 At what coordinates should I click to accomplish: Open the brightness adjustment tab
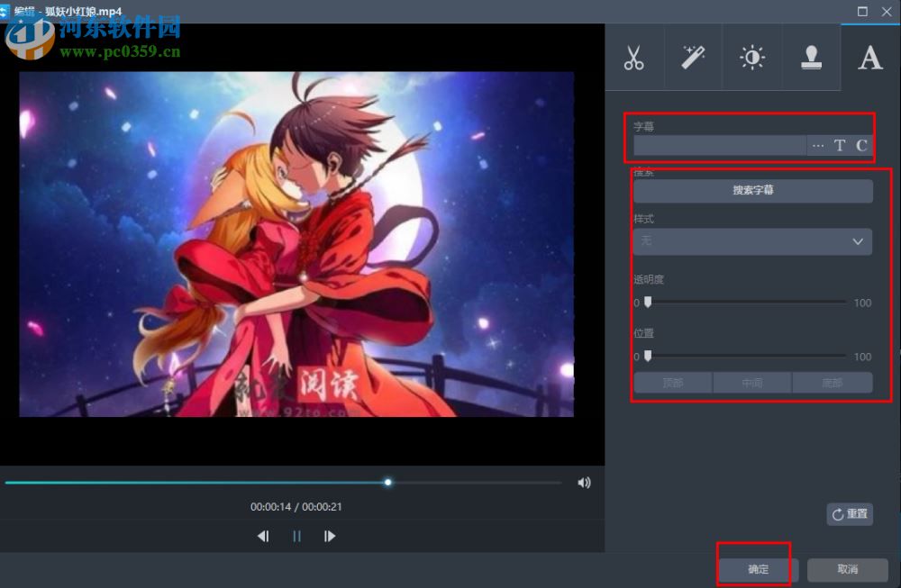[x=752, y=58]
